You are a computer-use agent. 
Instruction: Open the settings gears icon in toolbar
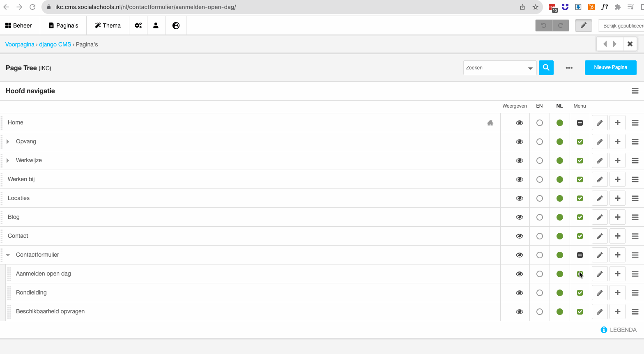click(138, 25)
